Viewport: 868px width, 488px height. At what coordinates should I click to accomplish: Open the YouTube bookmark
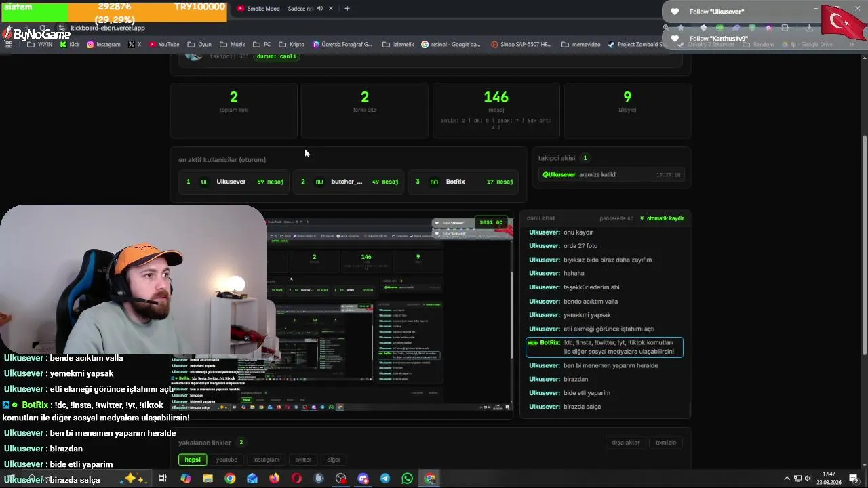[164, 45]
